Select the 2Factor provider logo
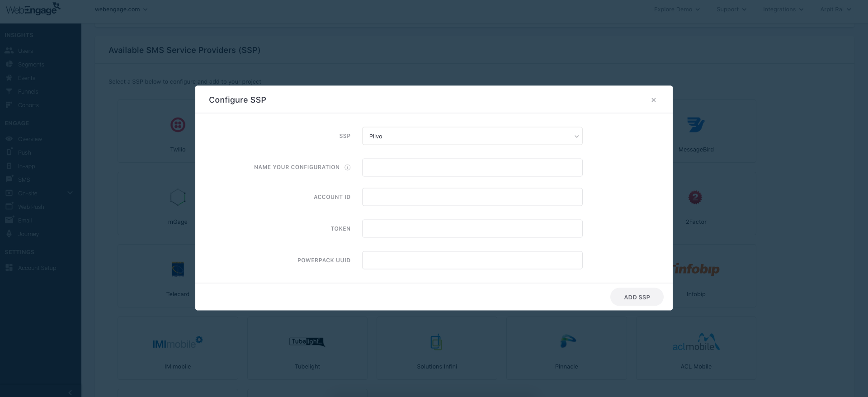 (x=695, y=197)
